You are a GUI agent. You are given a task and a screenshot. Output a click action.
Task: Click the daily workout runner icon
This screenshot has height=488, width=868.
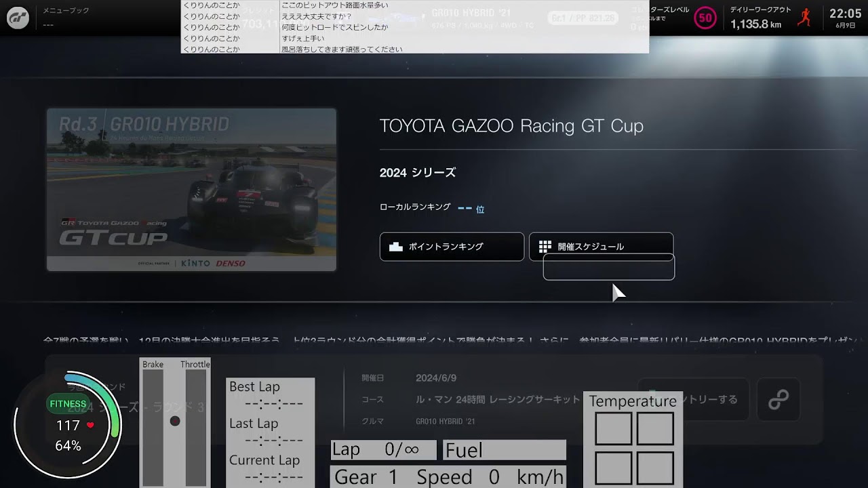click(804, 18)
